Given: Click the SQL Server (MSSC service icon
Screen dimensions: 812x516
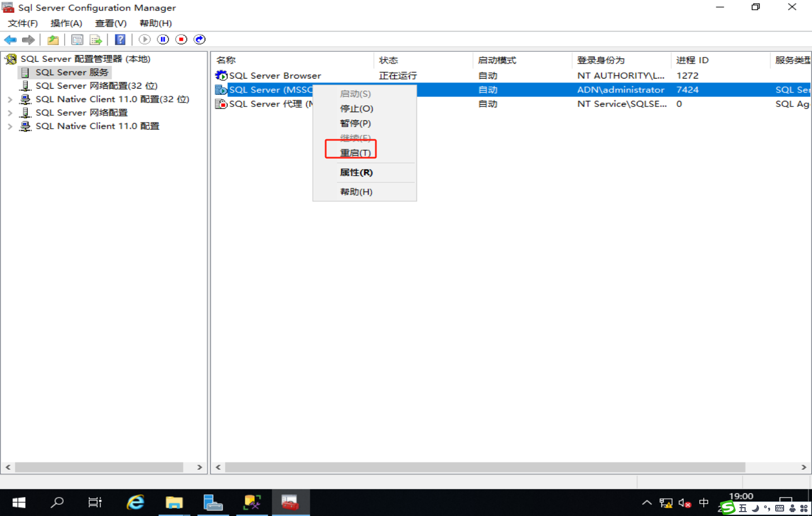Looking at the screenshot, I should click(x=221, y=90).
